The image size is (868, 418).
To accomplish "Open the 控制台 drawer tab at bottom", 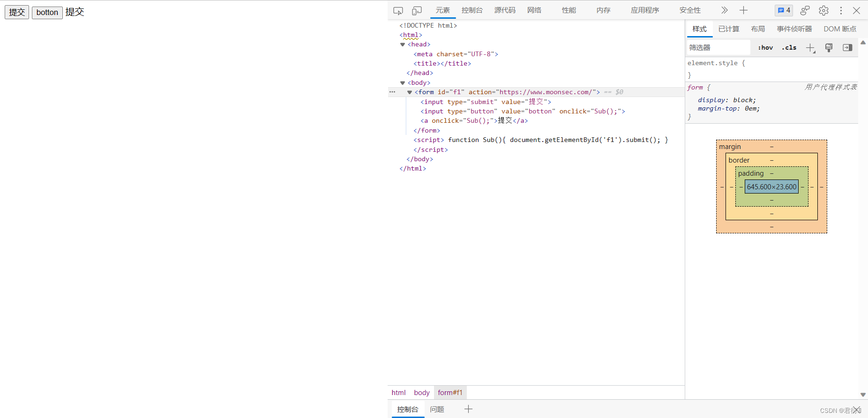I will click(x=408, y=410).
